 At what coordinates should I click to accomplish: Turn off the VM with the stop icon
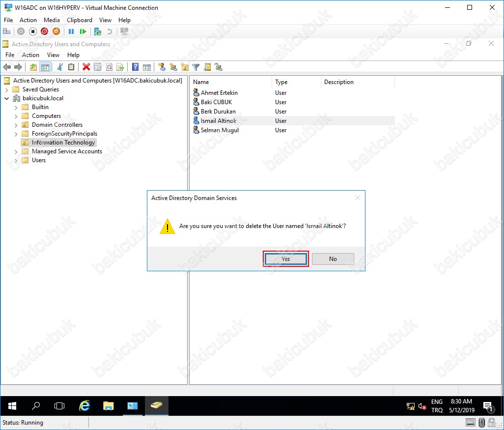pos(33,31)
